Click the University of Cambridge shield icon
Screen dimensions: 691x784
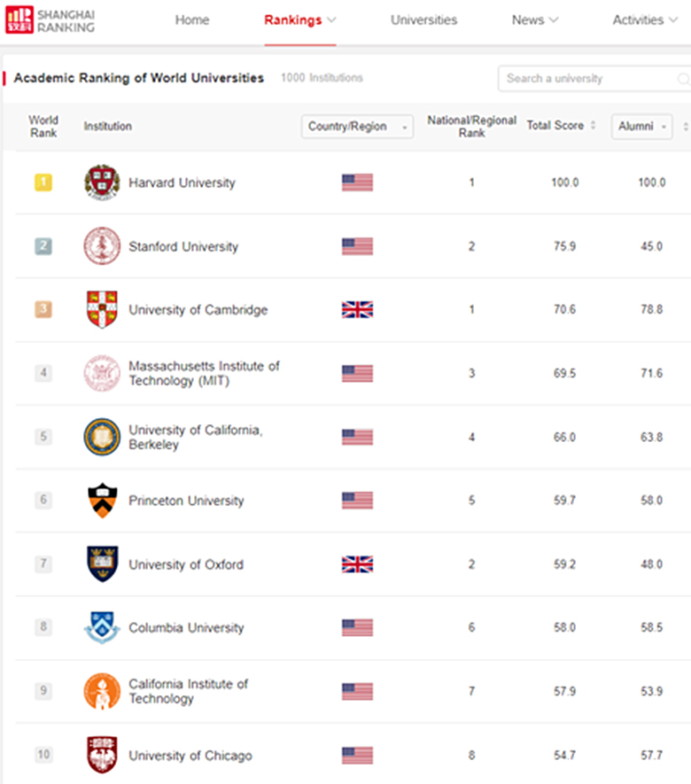[102, 309]
